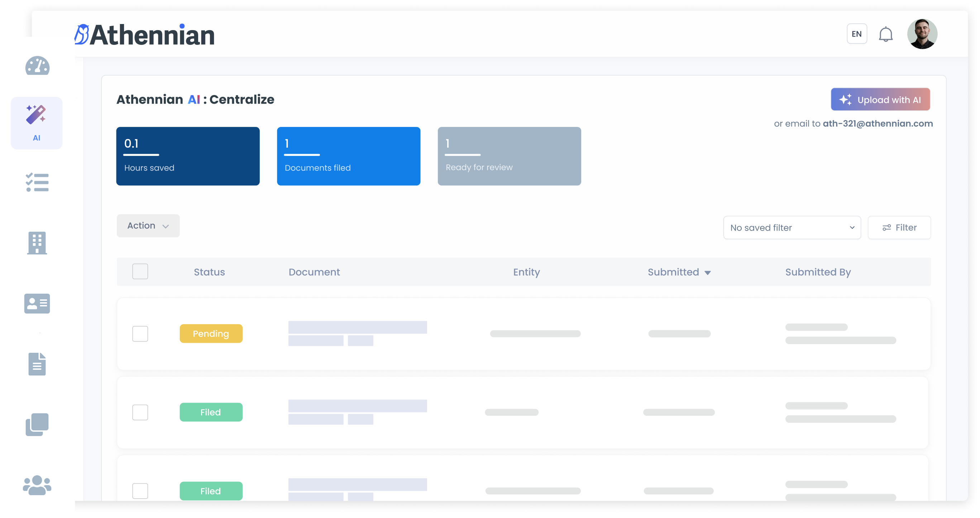Click the Filter button
Screen dimensions: 980x518
[899, 228]
